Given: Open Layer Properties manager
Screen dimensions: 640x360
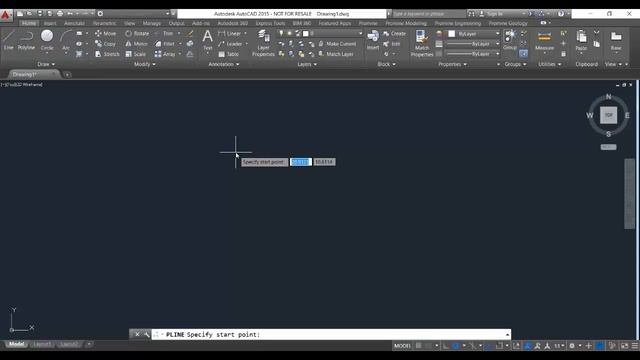Looking at the screenshot, I should pyautogui.click(x=263, y=43).
